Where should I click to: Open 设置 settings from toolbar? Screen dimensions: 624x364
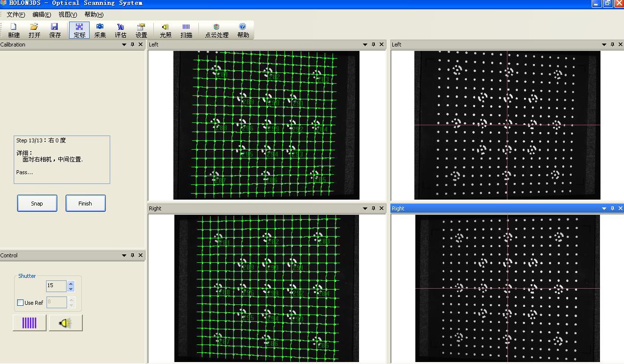coord(141,30)
